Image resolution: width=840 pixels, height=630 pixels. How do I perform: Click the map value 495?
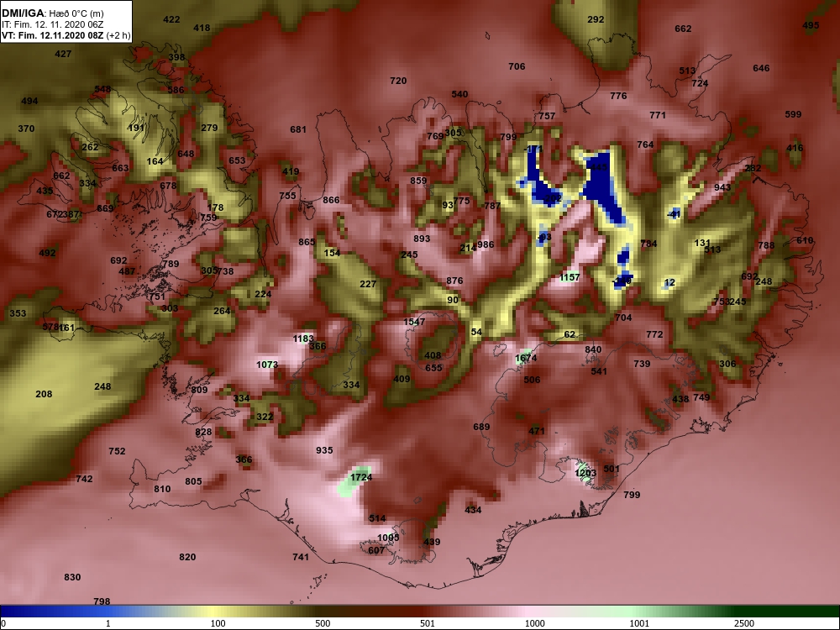pyautogui.click(x=811, y=25)
